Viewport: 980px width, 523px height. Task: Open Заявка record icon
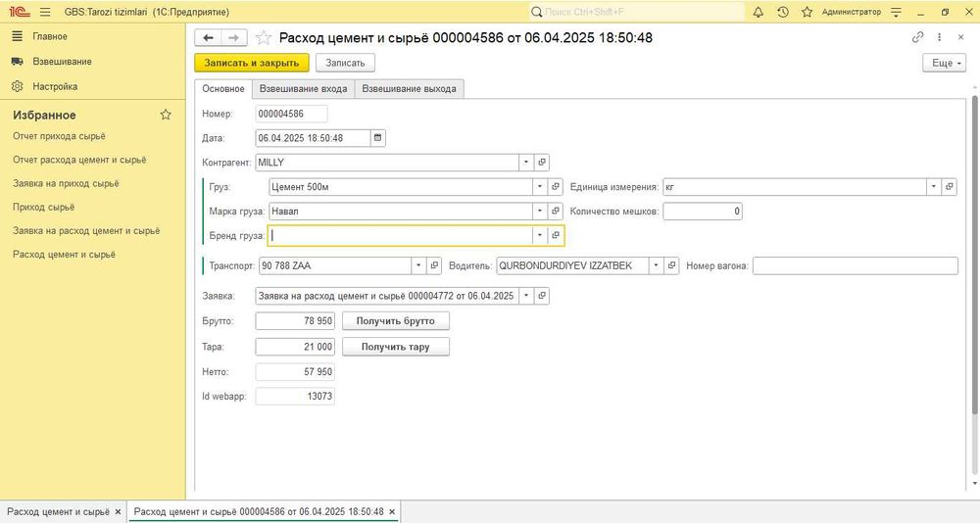tap(542, 295)
